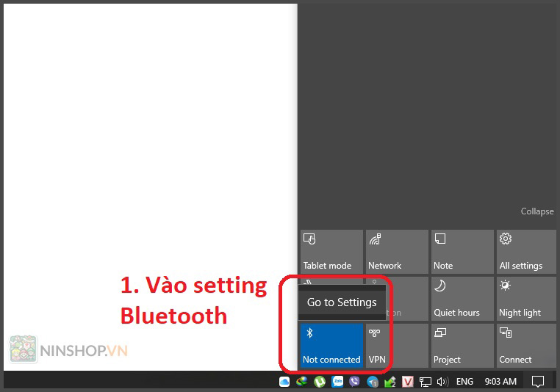Enable the Night light tile
This screenshot has height=392, width=560.
(526, 299)
